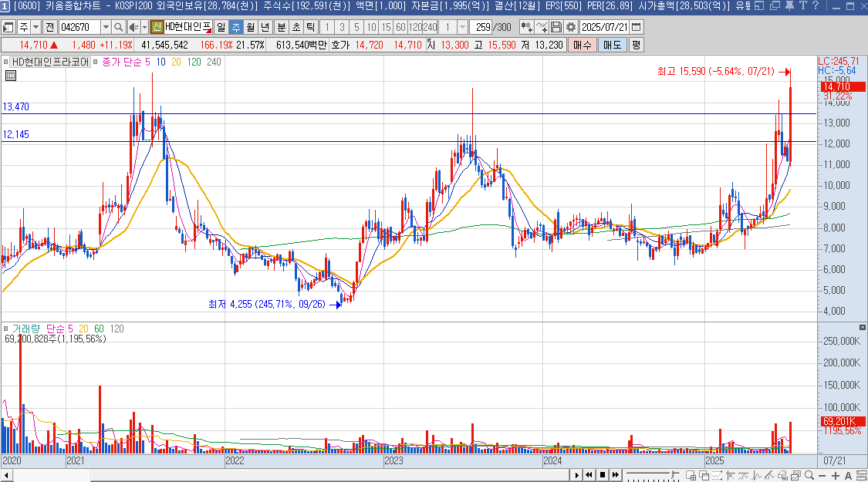The height and width of the screenshot is (482, 868).
Task: Click the period preset button 15
Action: tap(386, 27)
